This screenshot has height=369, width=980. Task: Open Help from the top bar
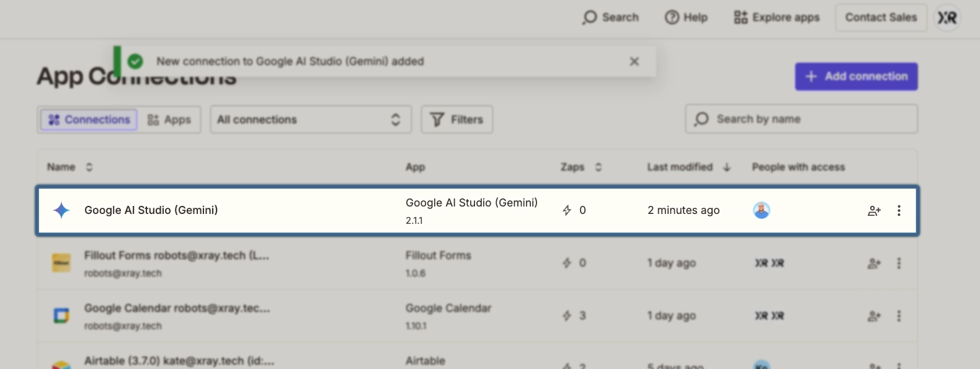click(x=686, y=17)
